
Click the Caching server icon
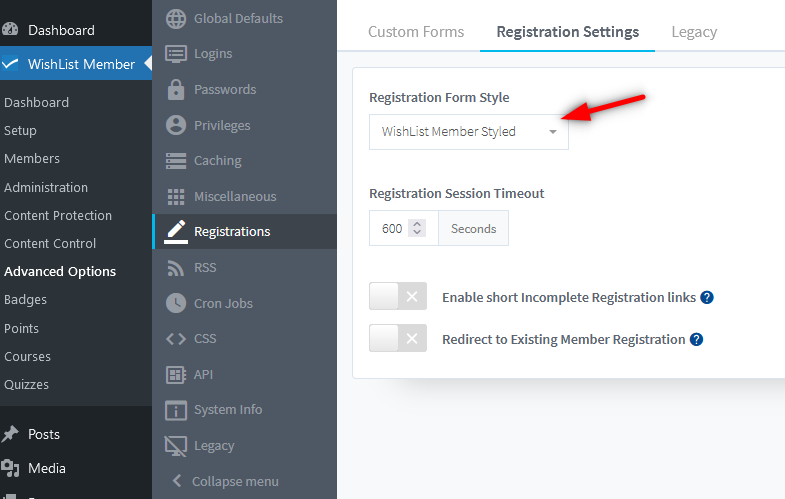coord(176,160)
